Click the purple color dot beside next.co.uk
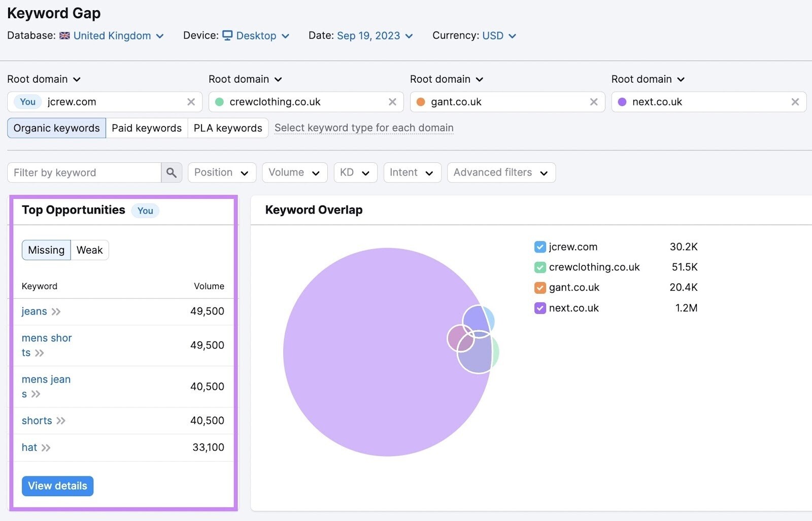Viewport: 812px width, 521px height. [622, 101]
